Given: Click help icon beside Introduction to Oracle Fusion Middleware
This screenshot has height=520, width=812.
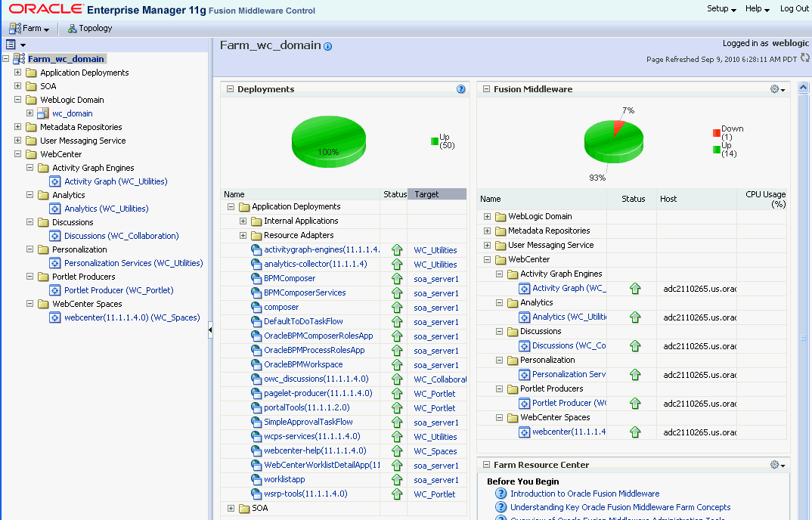Looking at the screenshot, I should click(501, 494).
